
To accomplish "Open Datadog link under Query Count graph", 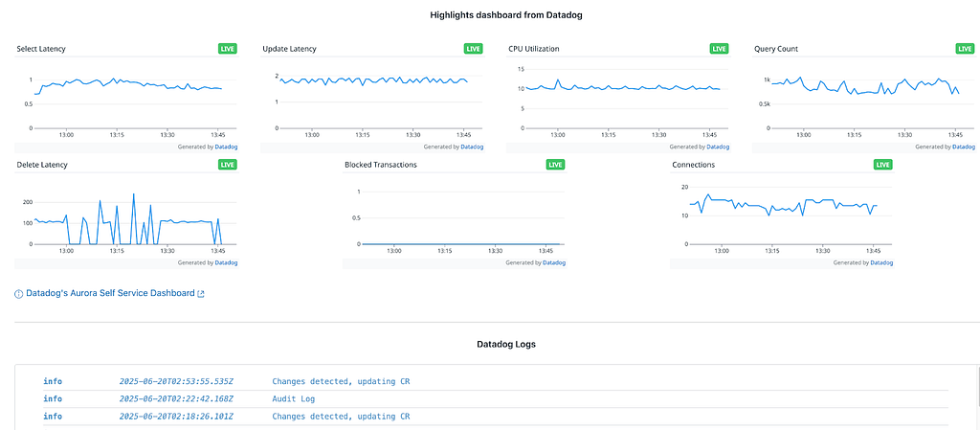I will click(x=964, y=147).
